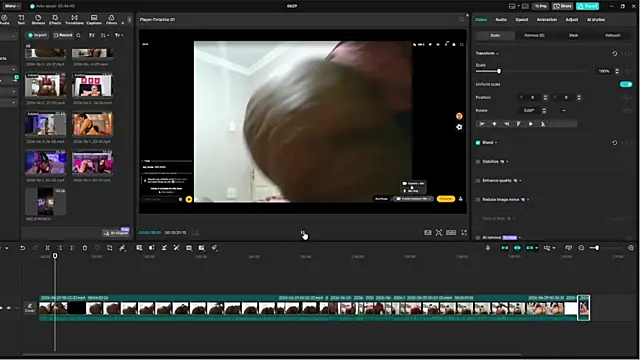Undo the last timeline action
This screenshot has width=640, height=360.
pos(22,248)
